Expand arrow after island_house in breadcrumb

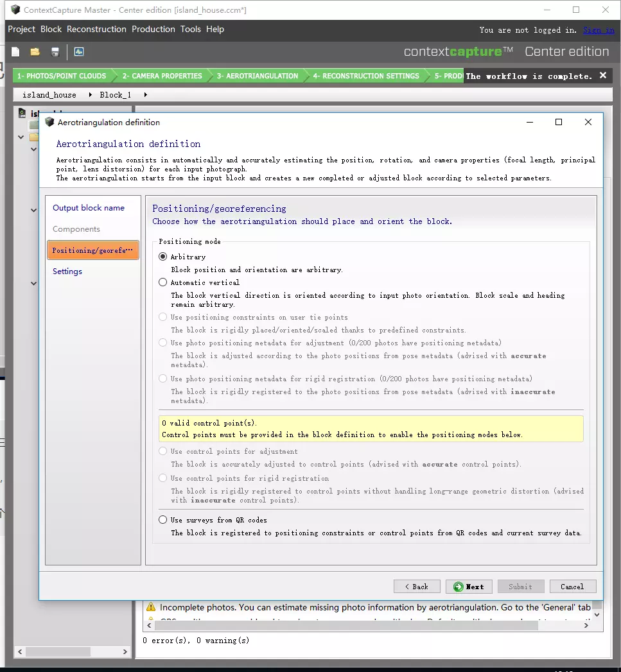coord(90,95)
